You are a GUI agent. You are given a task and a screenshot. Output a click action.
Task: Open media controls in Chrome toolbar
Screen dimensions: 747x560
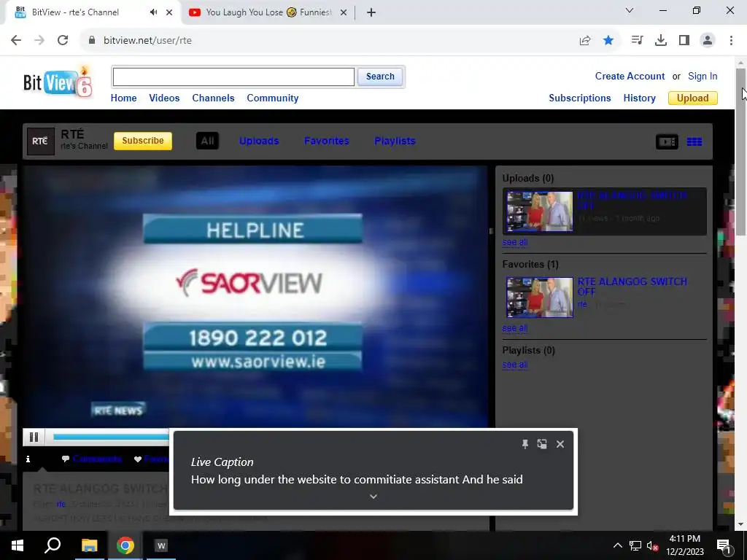(x=637, y=40)
